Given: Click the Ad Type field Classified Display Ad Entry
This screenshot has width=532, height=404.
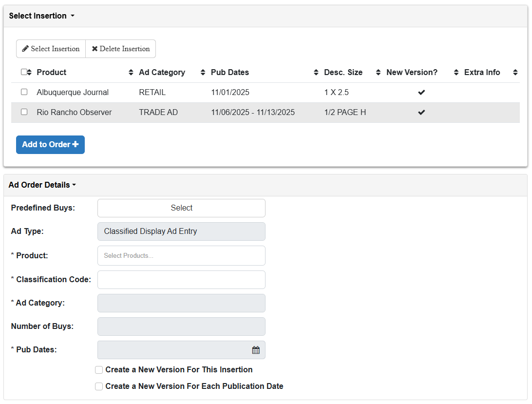Looking at the screenshot, I should coord(181,231).
